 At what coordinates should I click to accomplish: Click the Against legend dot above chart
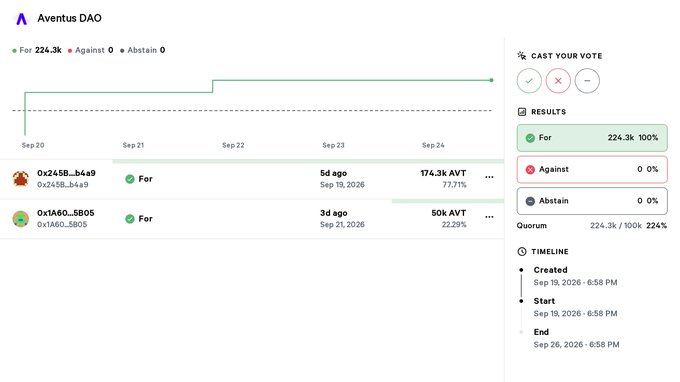pyautogui.click(x=70, y=51)
